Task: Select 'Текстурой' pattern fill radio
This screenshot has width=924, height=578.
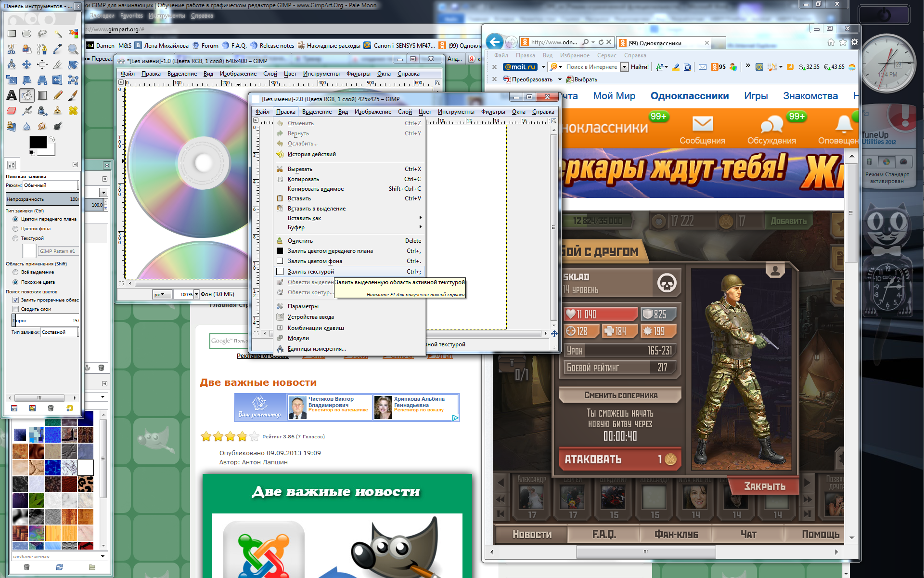Action: (x=15, y=238)
